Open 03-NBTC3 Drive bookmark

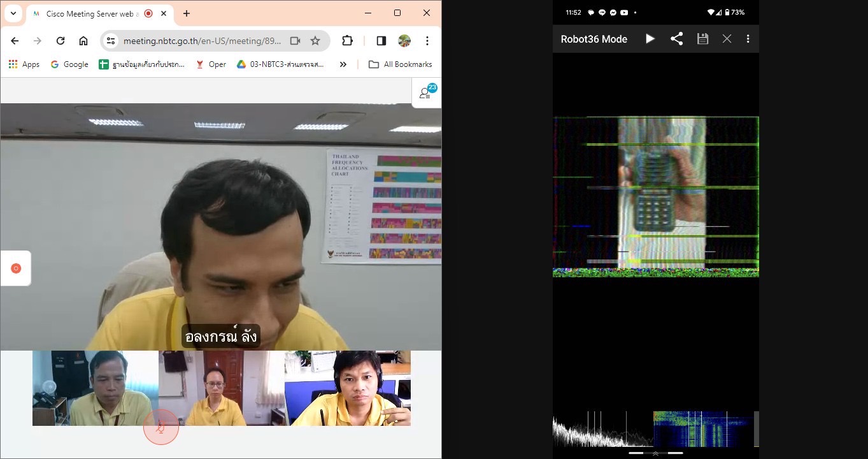pyautogui.click(x=281, y=64)
